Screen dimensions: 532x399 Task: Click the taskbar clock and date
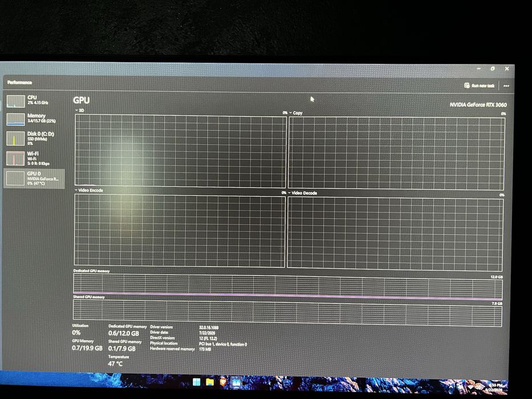[495, 388]
